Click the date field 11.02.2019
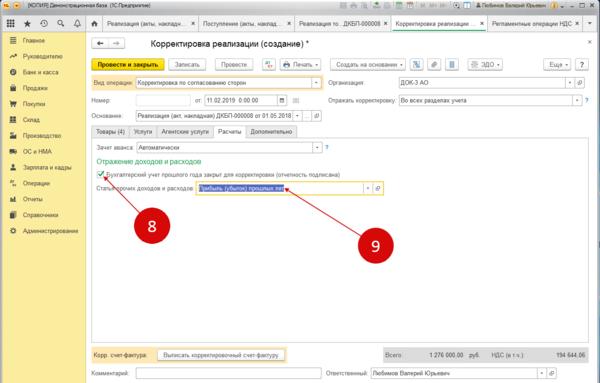 coord(241,101)
